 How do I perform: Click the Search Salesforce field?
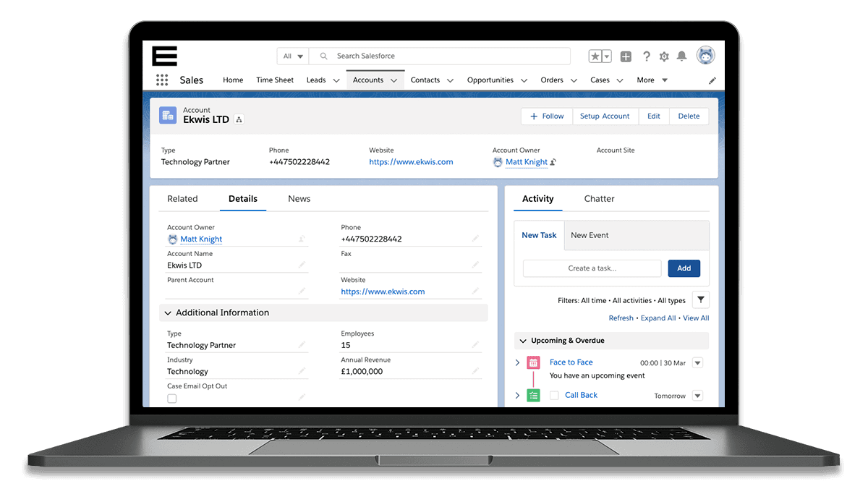(x=440, y=56)
